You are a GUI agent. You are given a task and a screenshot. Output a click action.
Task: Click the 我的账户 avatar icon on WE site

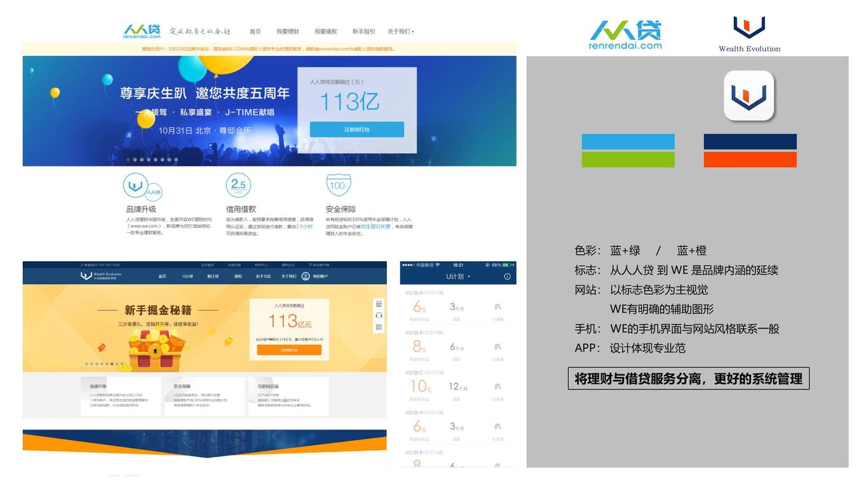point(306,276)
